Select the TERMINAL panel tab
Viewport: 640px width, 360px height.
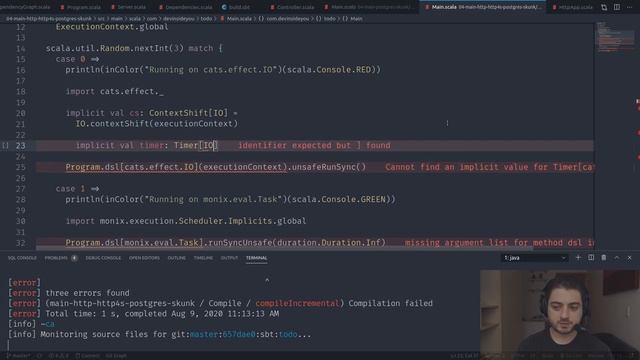pos(256,258)
